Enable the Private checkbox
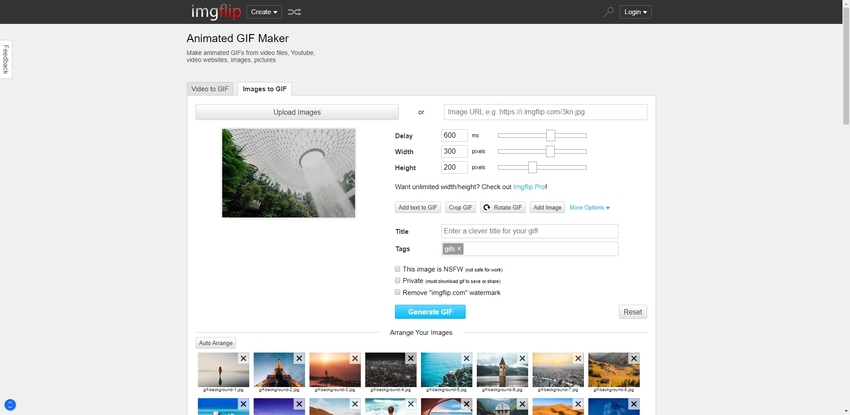The height and width of the screenshot is (415, 850). tap(397, 281)
